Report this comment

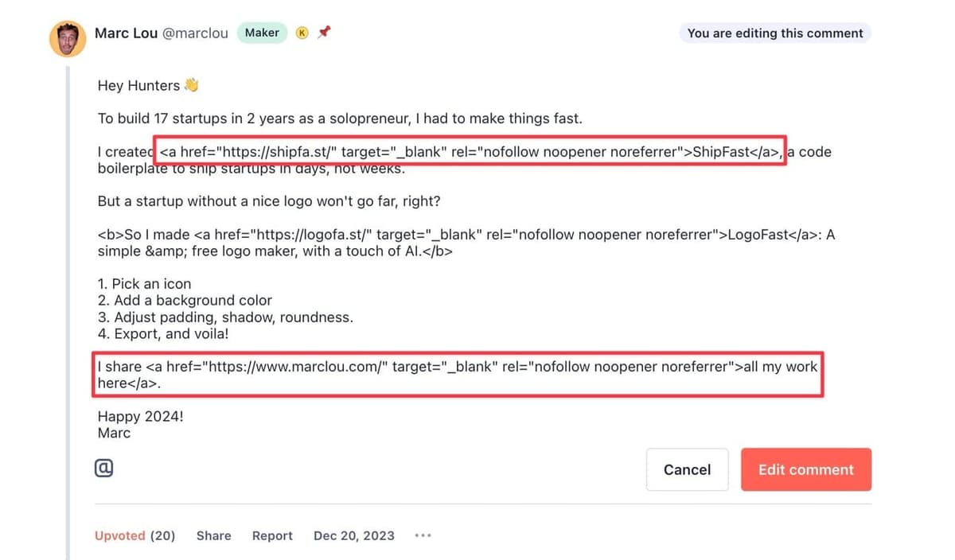[272, 535]
